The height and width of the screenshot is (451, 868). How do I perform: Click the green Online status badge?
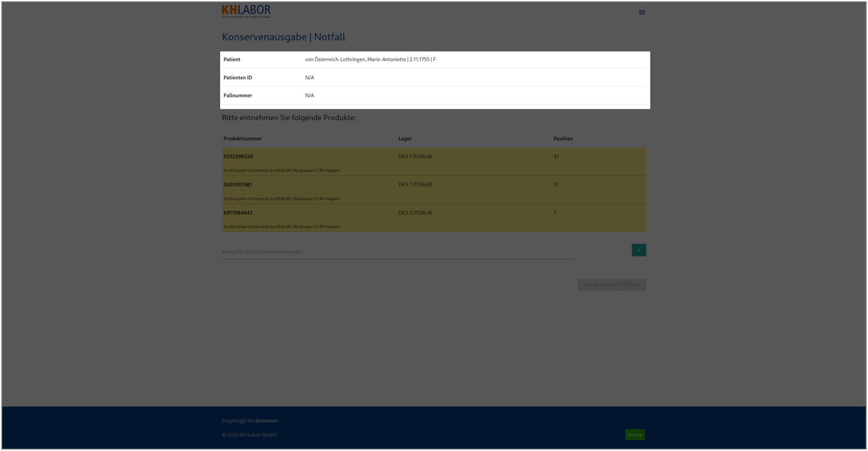[x=635, y=435]
